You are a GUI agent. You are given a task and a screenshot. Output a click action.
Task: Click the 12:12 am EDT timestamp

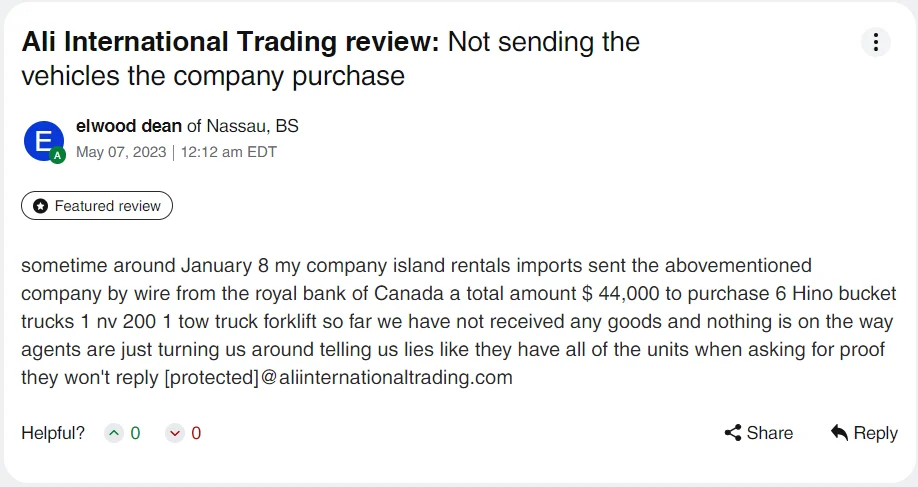coord(228,152)
